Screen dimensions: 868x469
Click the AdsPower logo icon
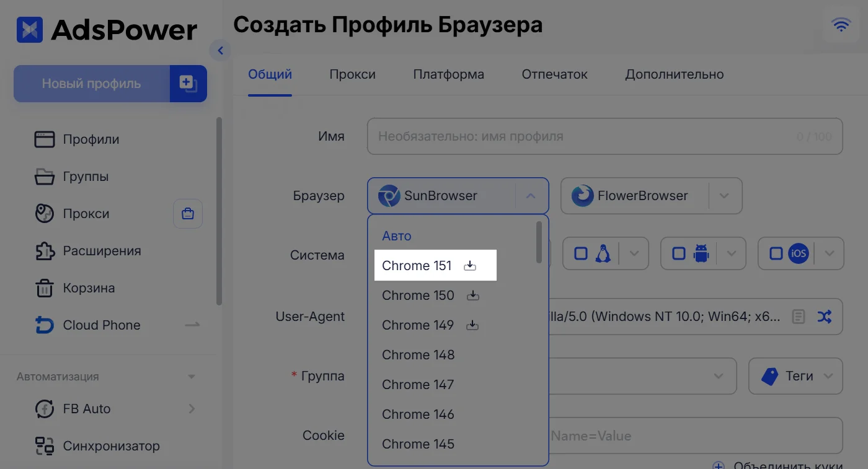pyautogui.click(x=30, y=29)
